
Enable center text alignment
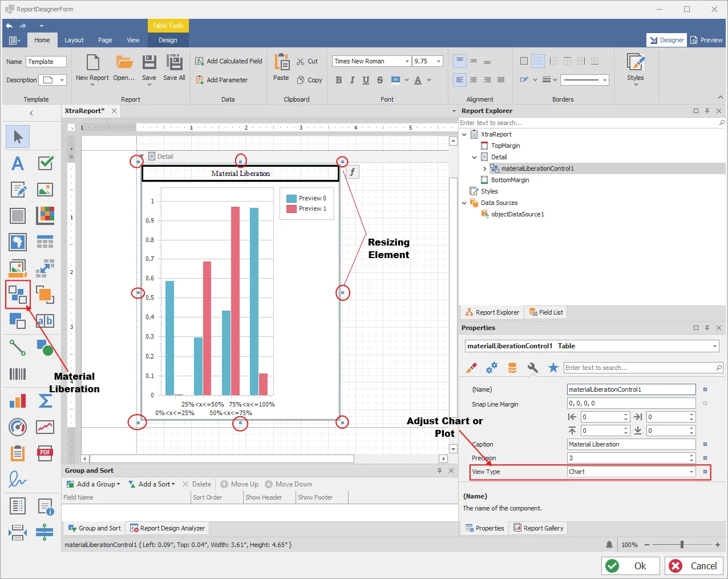pos(474,80)
